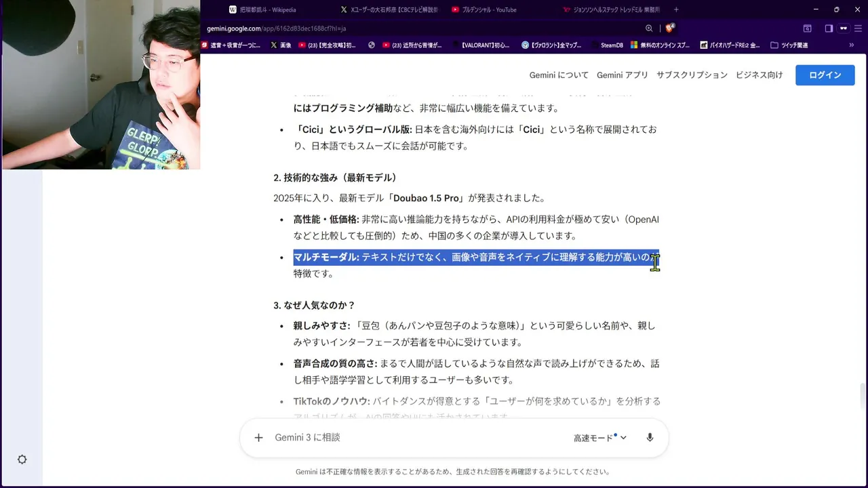Open the settings gear in the sidebar
The image size is (868, 488).
tap(22, 460)
